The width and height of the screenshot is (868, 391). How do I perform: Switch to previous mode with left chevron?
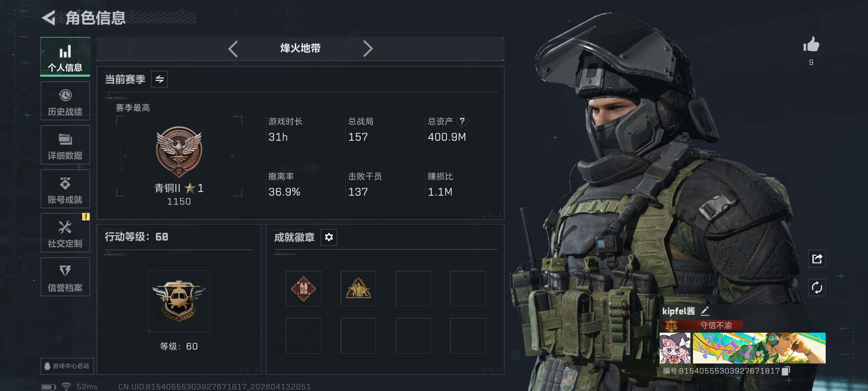point(233,49)
